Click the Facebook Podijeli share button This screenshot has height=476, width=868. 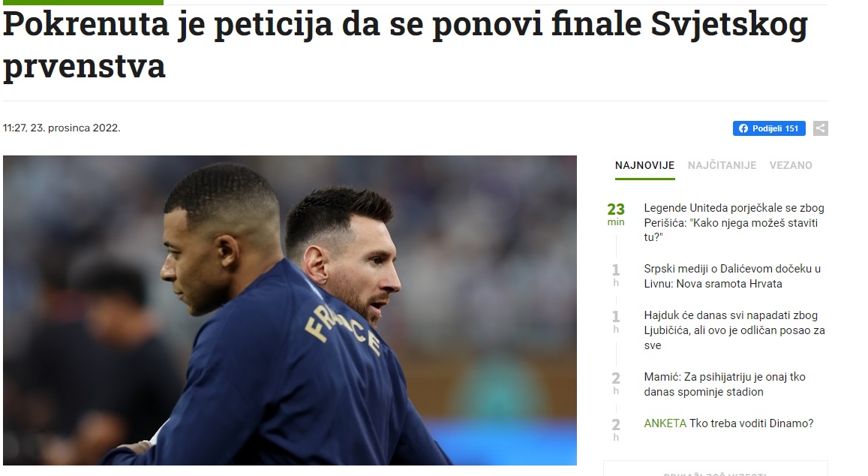pyautogui.click(x=769, y=128)
